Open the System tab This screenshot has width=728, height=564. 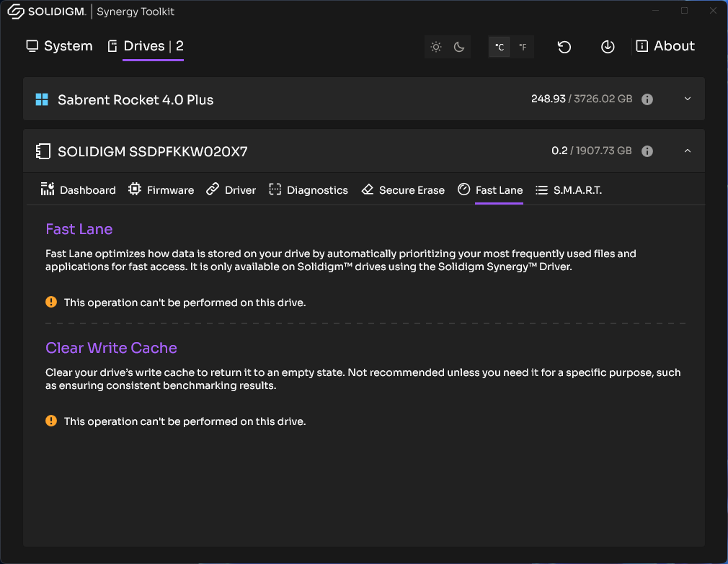[x=59, y=46]
